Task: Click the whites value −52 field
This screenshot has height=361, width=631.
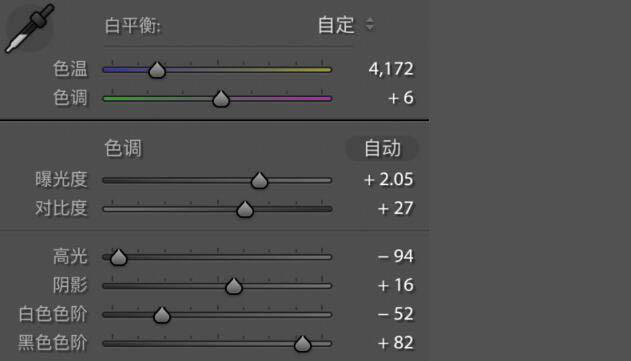Action: pyautogui.click(x=395, y=314)
